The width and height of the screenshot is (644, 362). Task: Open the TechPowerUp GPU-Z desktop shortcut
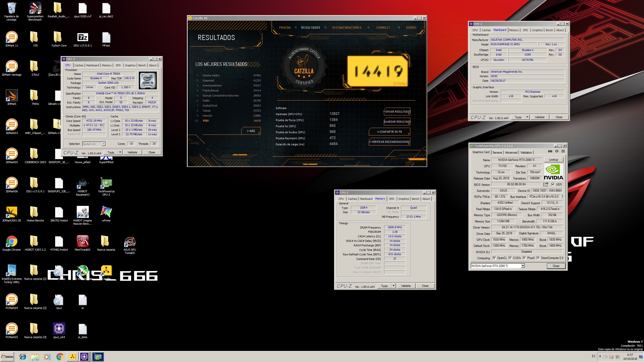click(106, 187)
